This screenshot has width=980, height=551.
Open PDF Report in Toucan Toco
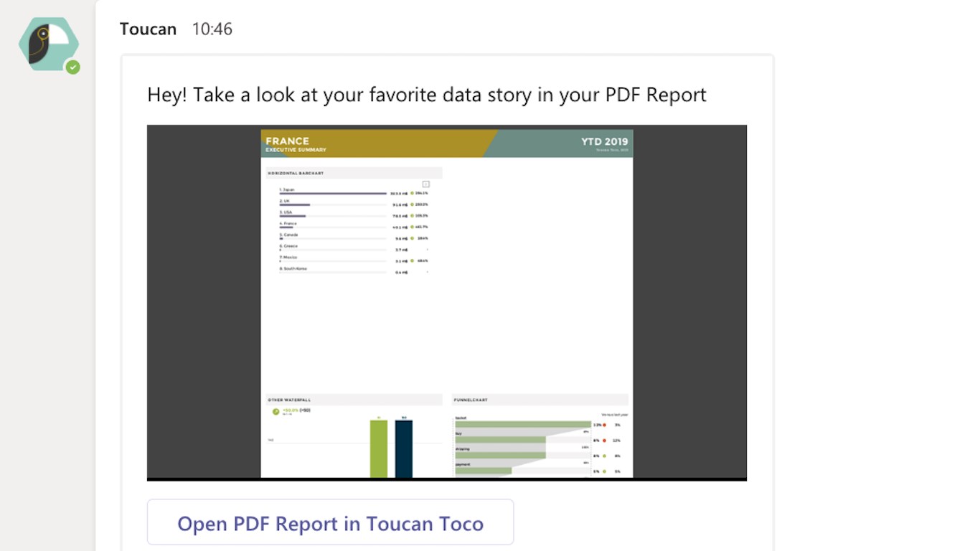pyautogui.click(x=330, y=523)
